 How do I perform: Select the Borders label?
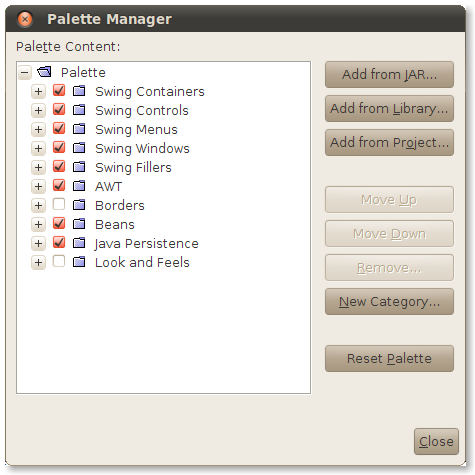[120, 206]
